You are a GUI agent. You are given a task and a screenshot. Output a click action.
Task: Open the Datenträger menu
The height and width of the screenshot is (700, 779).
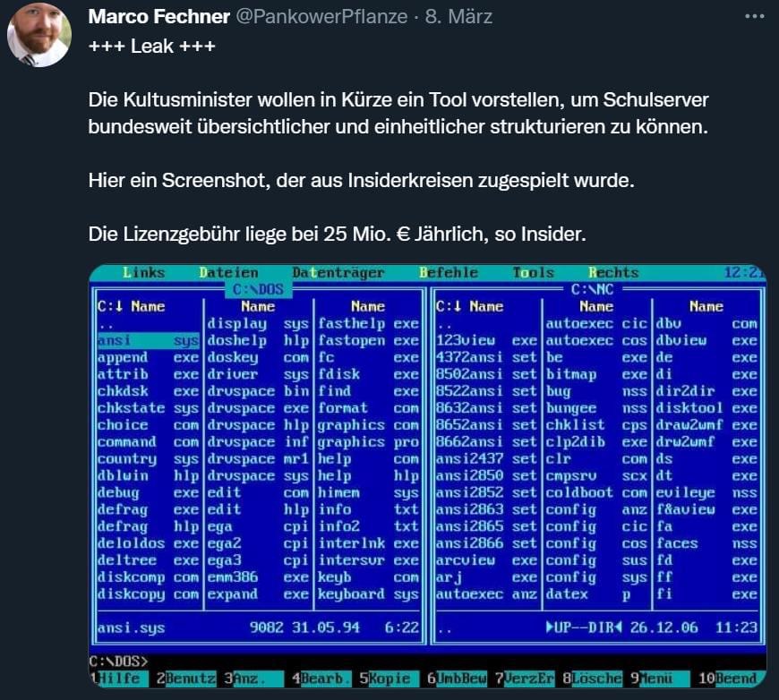point(338,273)
